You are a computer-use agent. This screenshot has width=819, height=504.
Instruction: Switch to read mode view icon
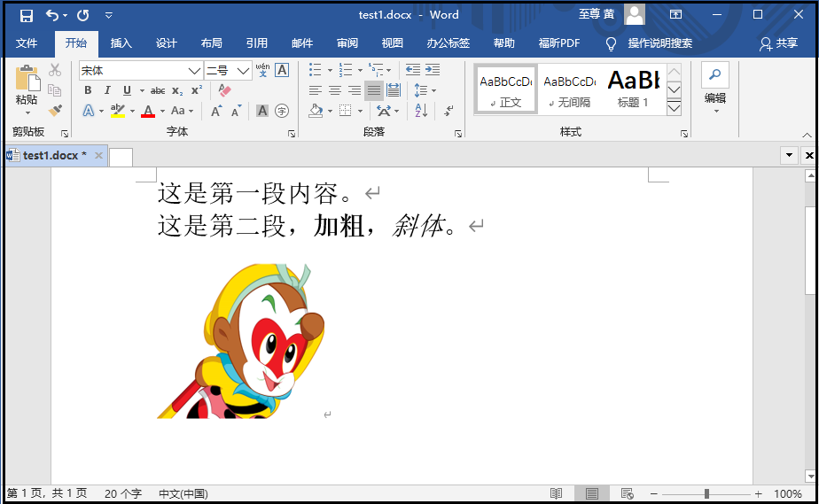tap(557, 493)
